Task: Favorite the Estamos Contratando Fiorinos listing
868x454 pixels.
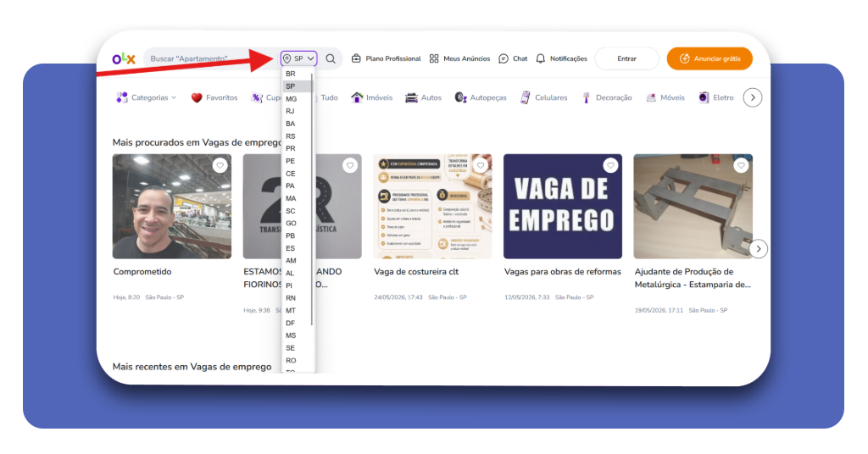Action: click(x=350, y=165)
